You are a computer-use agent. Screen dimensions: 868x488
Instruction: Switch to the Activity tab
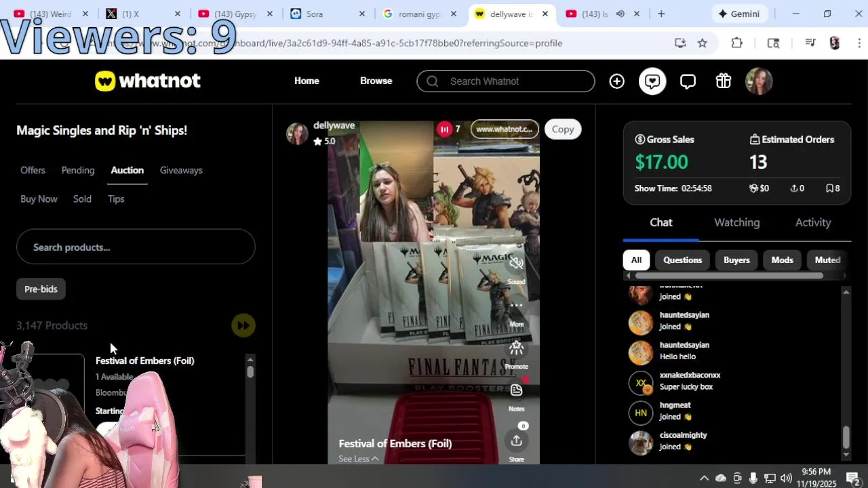click(812, 222)
